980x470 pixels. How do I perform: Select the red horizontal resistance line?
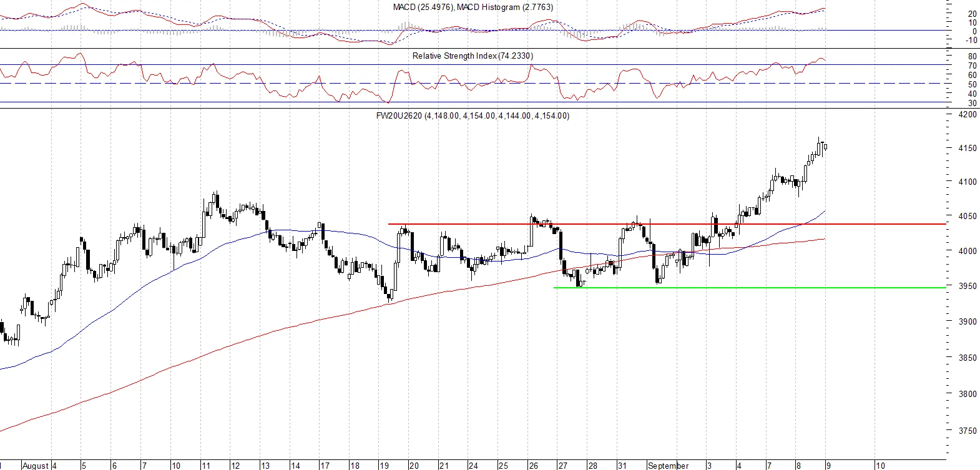(x=667, y=223)
